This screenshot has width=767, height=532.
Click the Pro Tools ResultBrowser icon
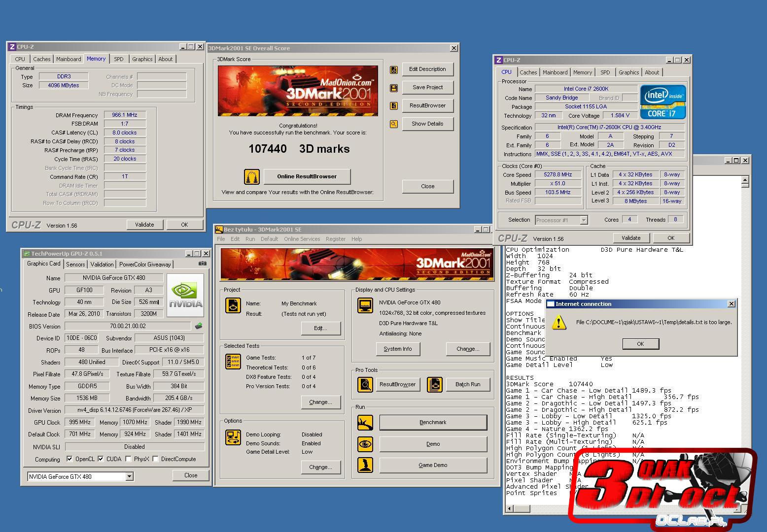pos(365,384)
